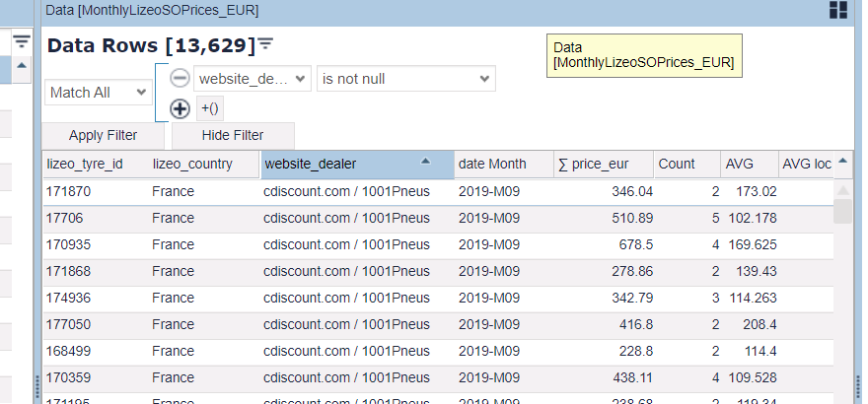Click the left panel scroll up arrow
This screenshot has height=404, width=868.
tap(22, 65)
